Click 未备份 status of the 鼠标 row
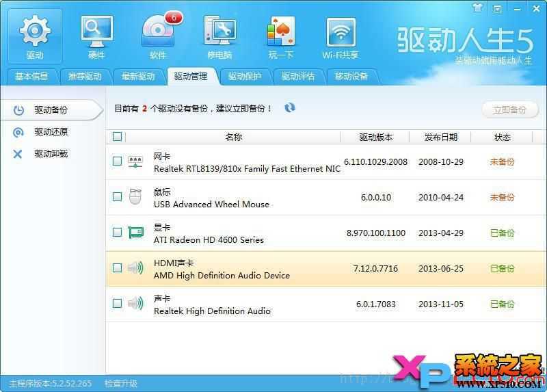This screenshot has width=547, height=392. point(502,198)
